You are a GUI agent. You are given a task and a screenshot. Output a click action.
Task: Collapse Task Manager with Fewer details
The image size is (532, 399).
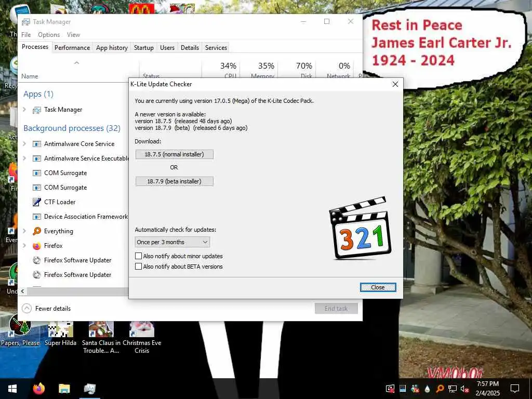point(46,309)
